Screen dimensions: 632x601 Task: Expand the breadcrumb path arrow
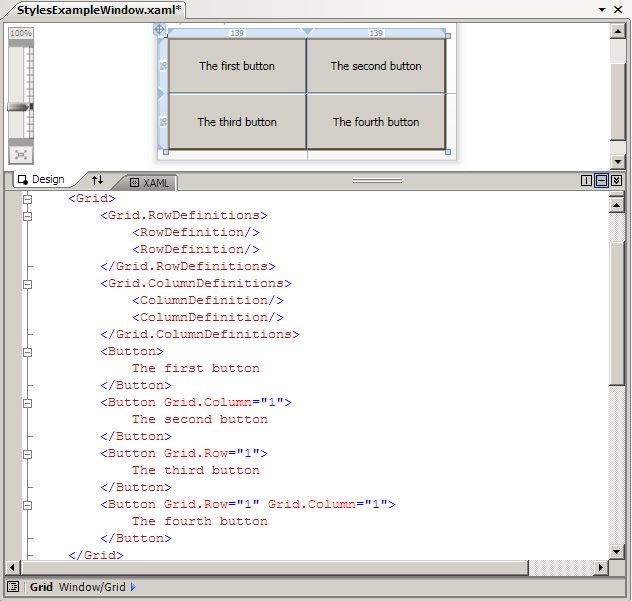[133, 587]
